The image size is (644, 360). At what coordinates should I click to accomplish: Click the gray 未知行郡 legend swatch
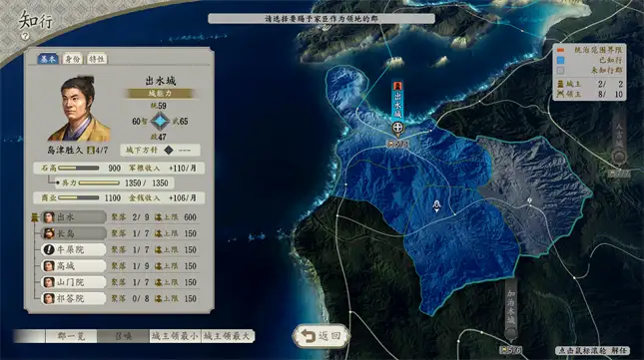(560, 71)
